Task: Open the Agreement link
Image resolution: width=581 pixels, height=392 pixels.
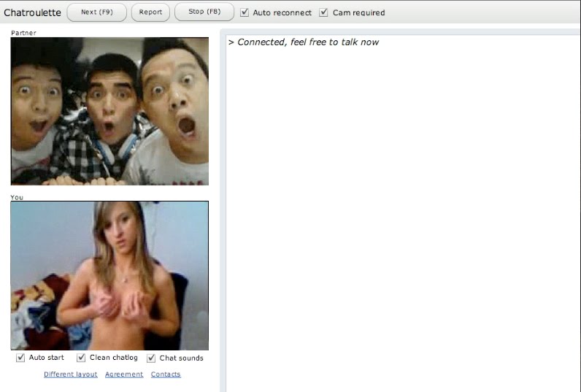Action: 124,374
